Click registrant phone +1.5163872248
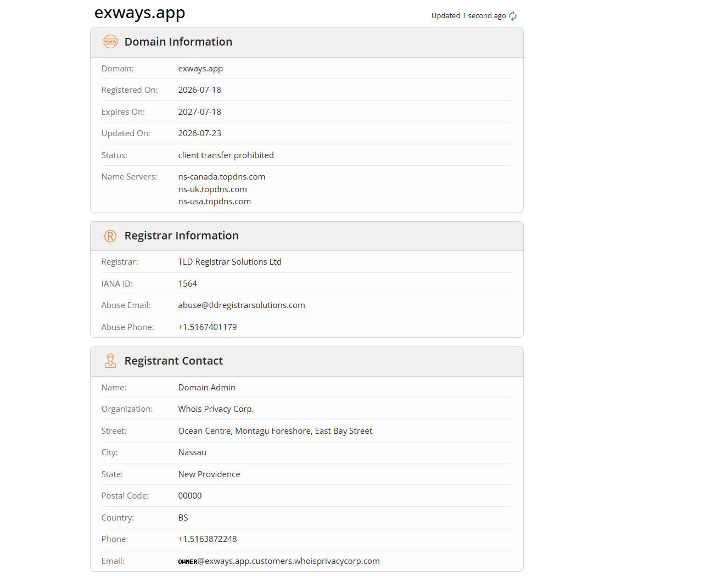 208,539
